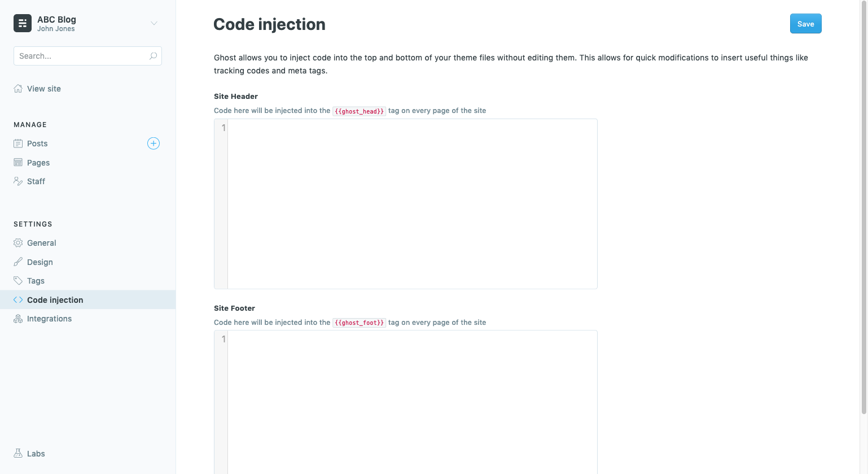Click the ABC Blog logo icon

click(x=23, y=23)
